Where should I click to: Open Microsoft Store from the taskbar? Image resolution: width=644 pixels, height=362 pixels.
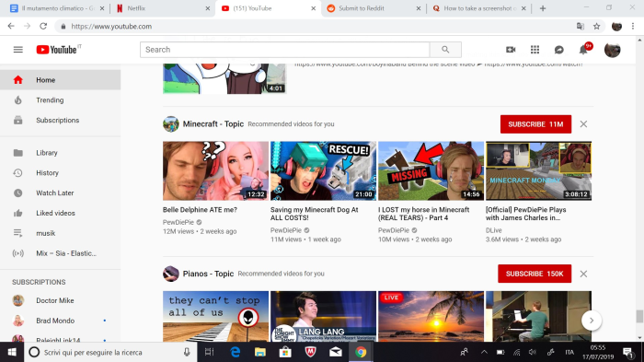(x=285, y=352)
